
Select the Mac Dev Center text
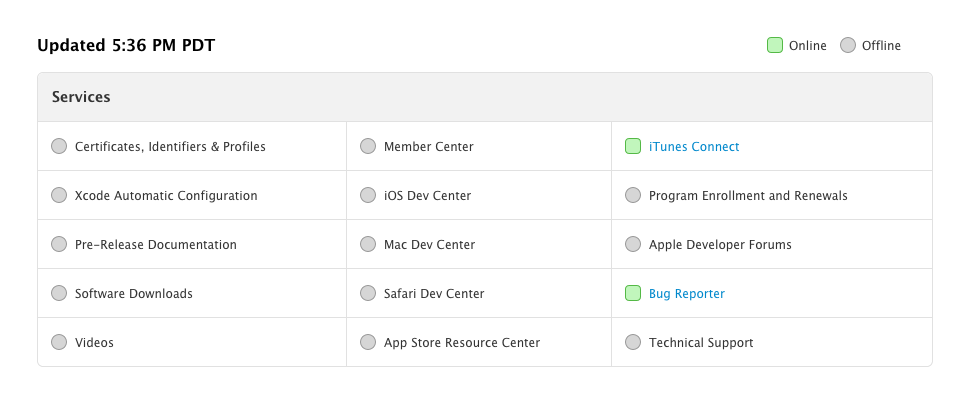coord(429,245)
